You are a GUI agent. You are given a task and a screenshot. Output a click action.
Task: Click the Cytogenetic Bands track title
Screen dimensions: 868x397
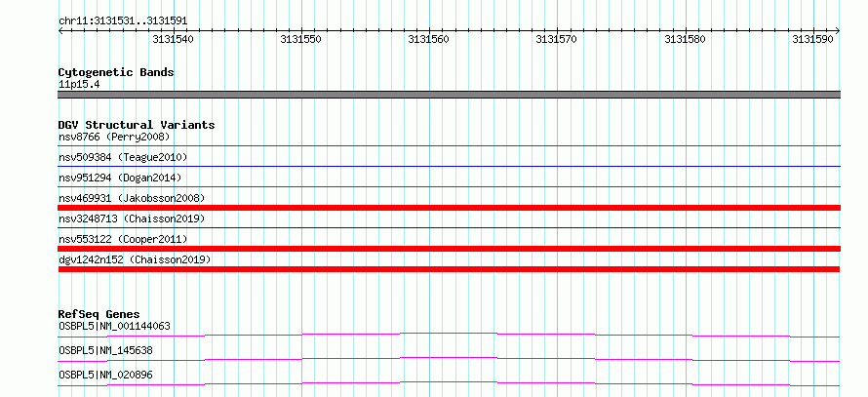point(116,72)
